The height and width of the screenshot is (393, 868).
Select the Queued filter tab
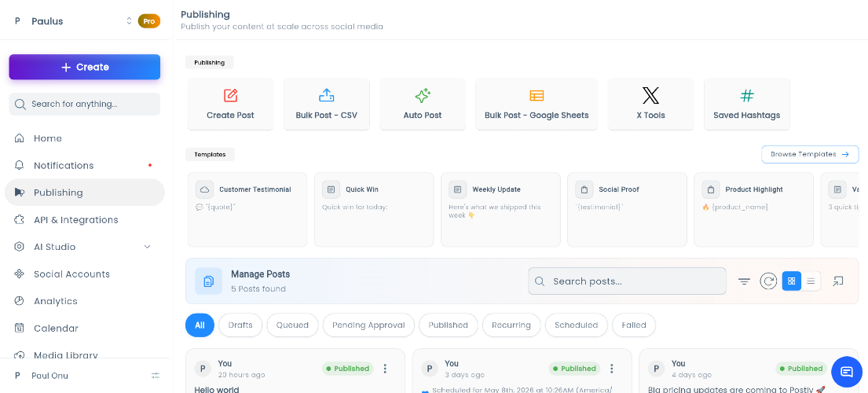[x=292, y=325]
